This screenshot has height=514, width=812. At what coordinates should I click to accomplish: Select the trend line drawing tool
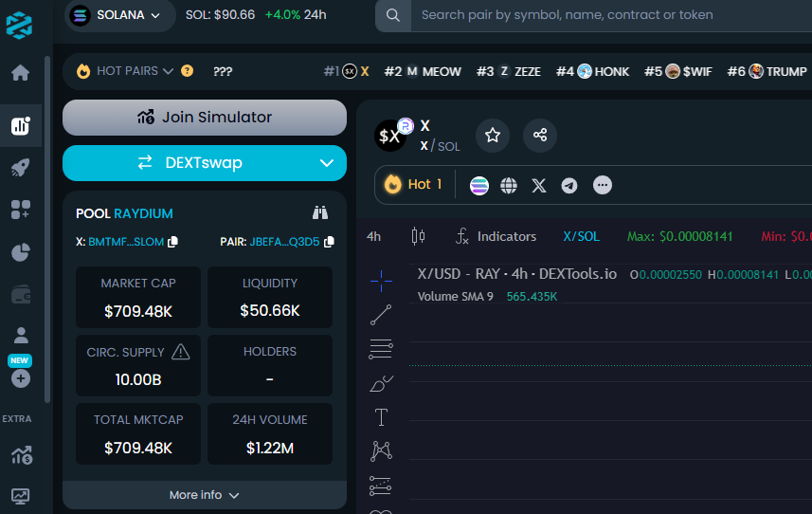381,315
